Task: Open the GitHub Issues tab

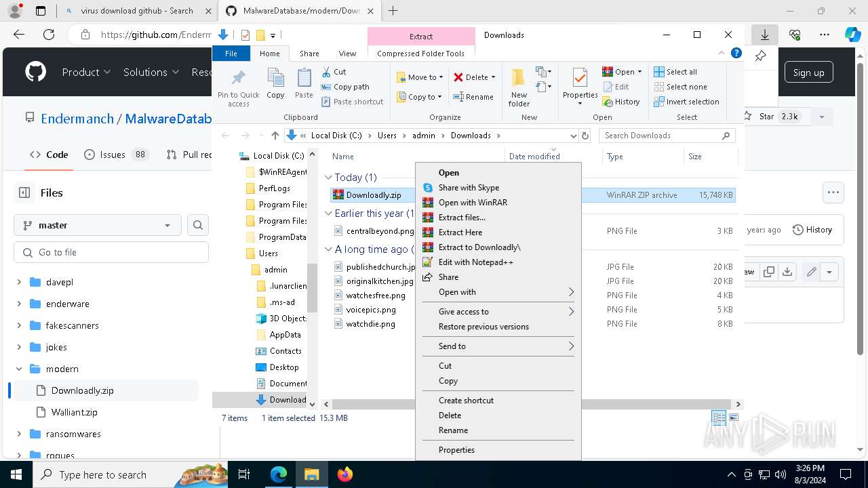Action: click(x=115, y=155)
